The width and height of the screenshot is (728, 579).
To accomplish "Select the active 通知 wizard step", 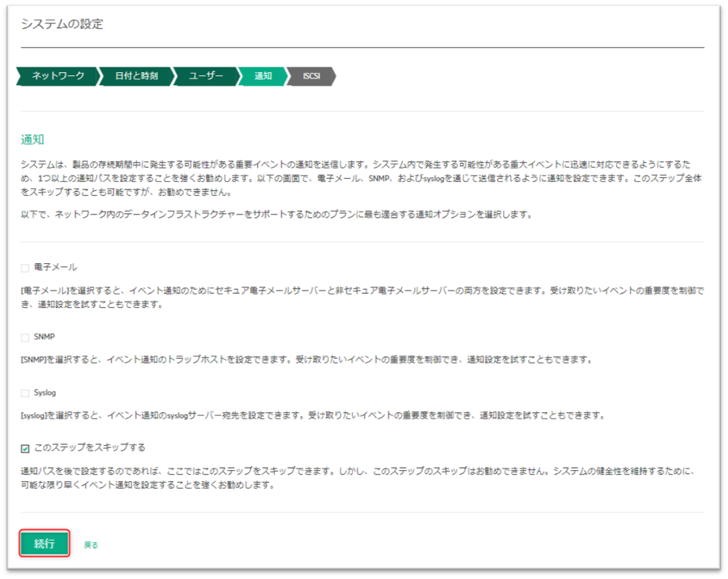I will pos(263,76).
